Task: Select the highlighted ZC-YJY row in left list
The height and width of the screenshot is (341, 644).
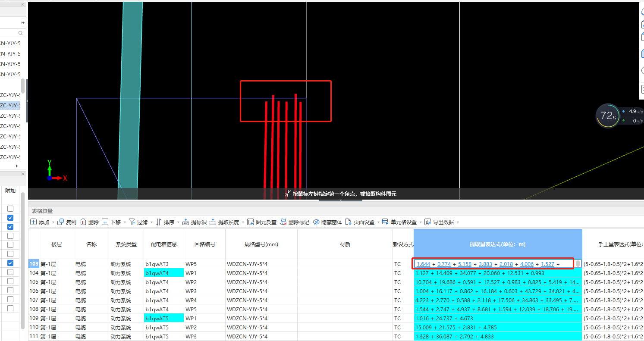Action: [x=10, y=105]
